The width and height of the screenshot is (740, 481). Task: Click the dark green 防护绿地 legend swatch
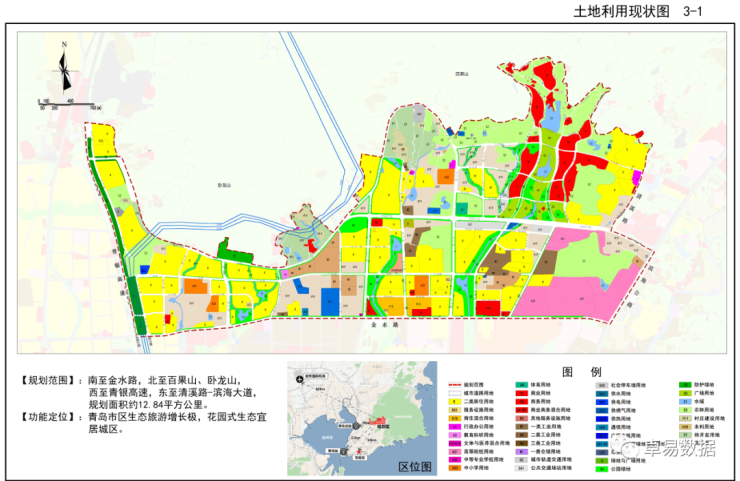click(x=685, y=385)
